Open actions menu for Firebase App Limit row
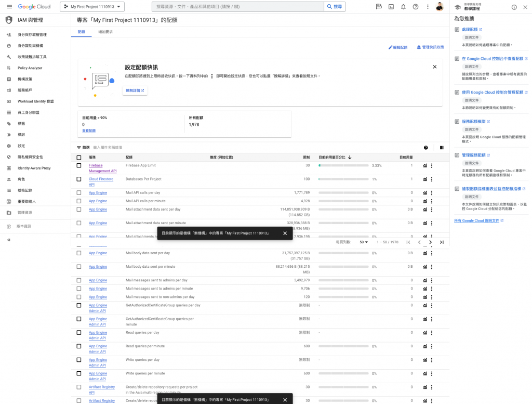This screenshot has height=404, width=532. [x=432, y=166]
